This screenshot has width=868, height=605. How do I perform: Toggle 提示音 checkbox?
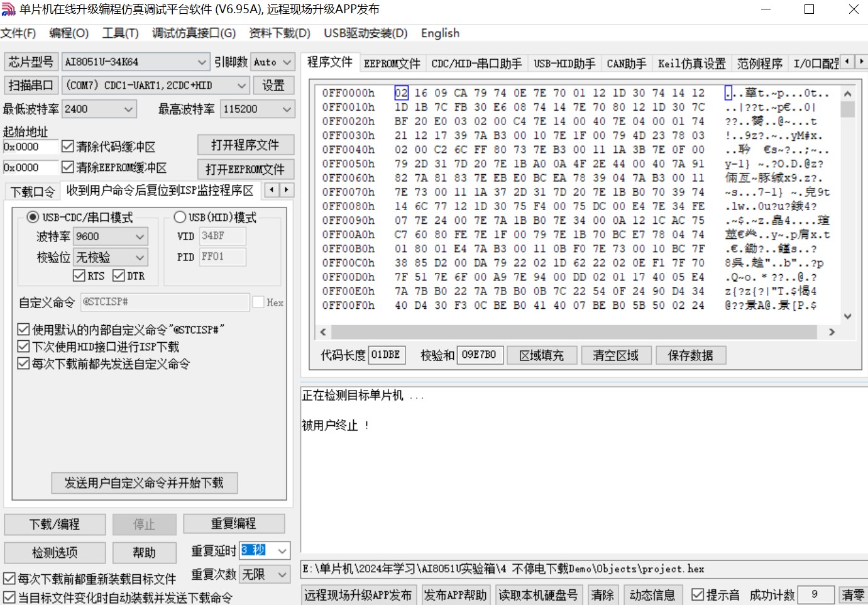[697, 594]
